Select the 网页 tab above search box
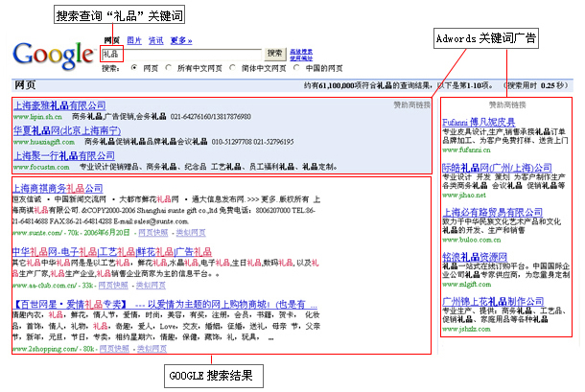Screen dimensions: 585x392 point(111,40)
